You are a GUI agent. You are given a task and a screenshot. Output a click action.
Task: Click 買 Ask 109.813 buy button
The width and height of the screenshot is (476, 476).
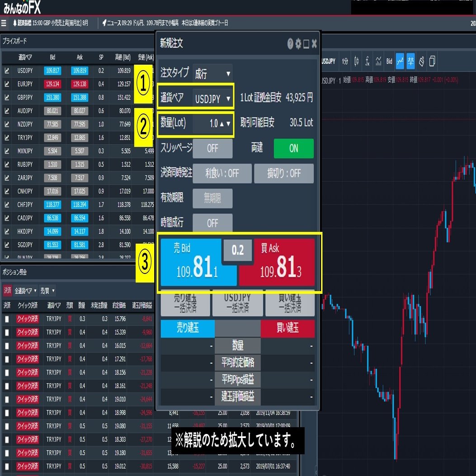pyautogui.click(x=277, y=262)
